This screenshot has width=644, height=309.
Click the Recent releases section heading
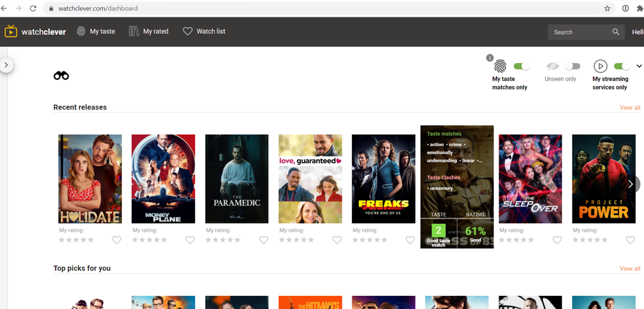[x=80, y=107]
